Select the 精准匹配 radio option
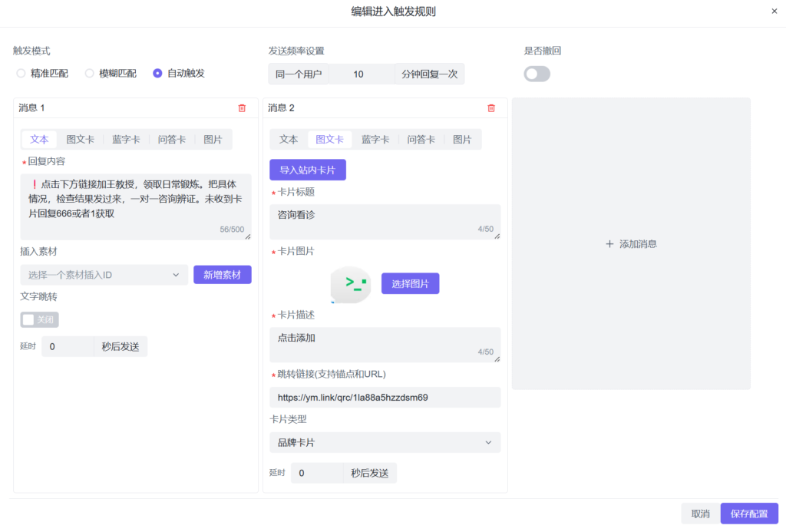Image resolution: width=786 pixels, height=532 pixels. 21,74
